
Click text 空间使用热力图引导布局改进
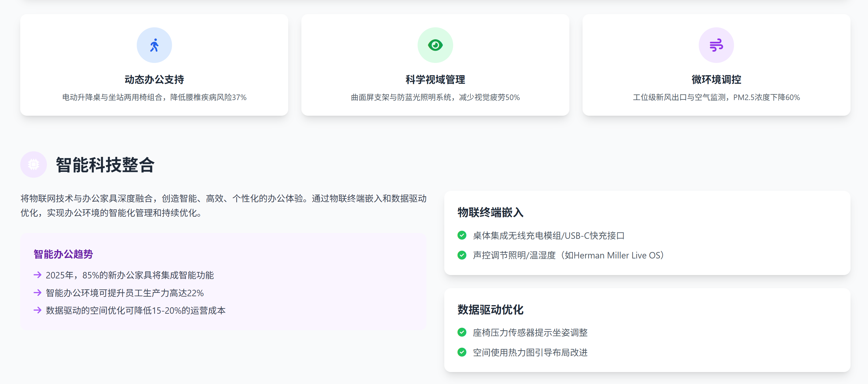(530, 353)
